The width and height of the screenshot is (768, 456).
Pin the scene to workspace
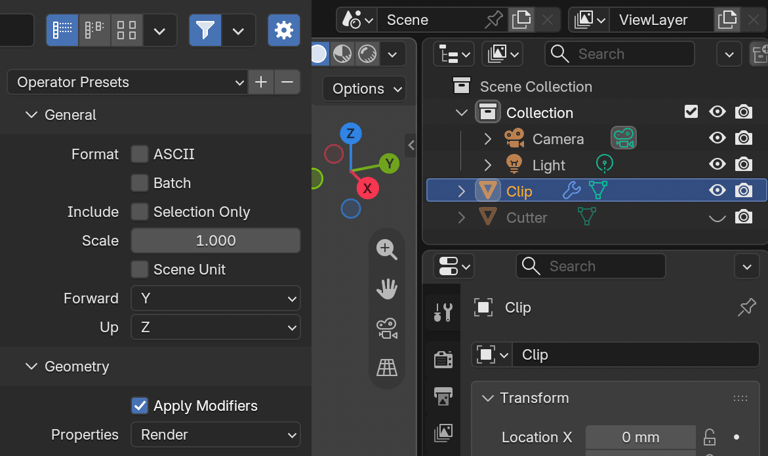tap(494, 20)
